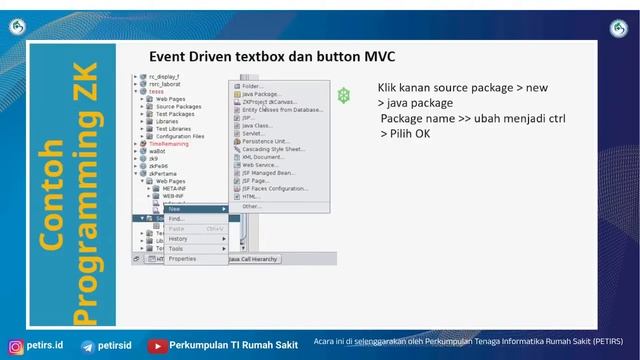Click the restore window icon beside bottom tabs
The width and height of the screenshot is (640, 360).
pyautogui.click(x=137, y=259)
